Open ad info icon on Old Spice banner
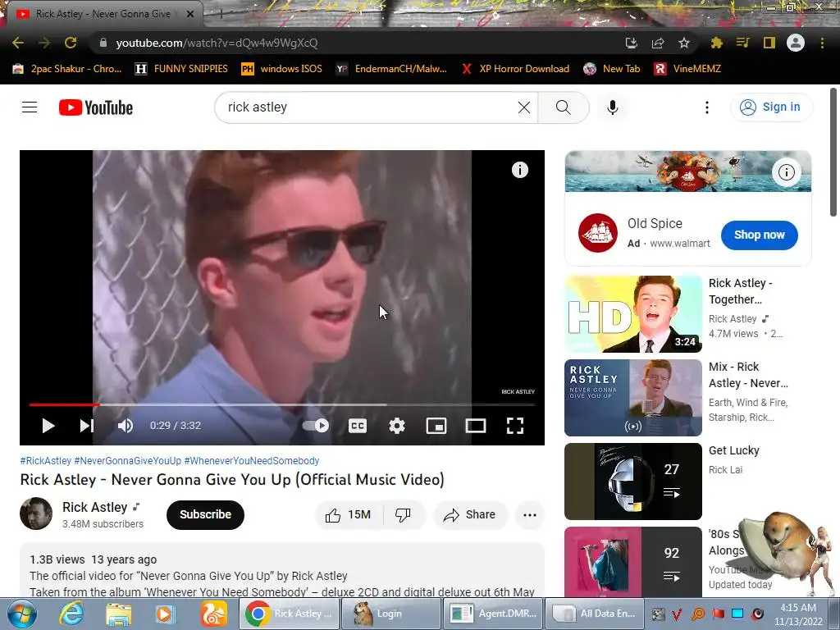This screenshot has width=840, height=630. [x=787, y=172]
